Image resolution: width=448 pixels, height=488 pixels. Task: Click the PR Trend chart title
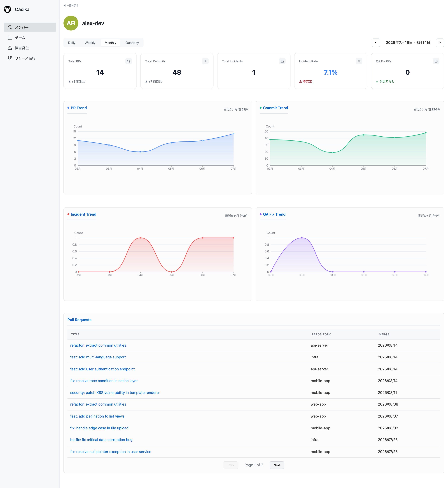pos(79,108)
